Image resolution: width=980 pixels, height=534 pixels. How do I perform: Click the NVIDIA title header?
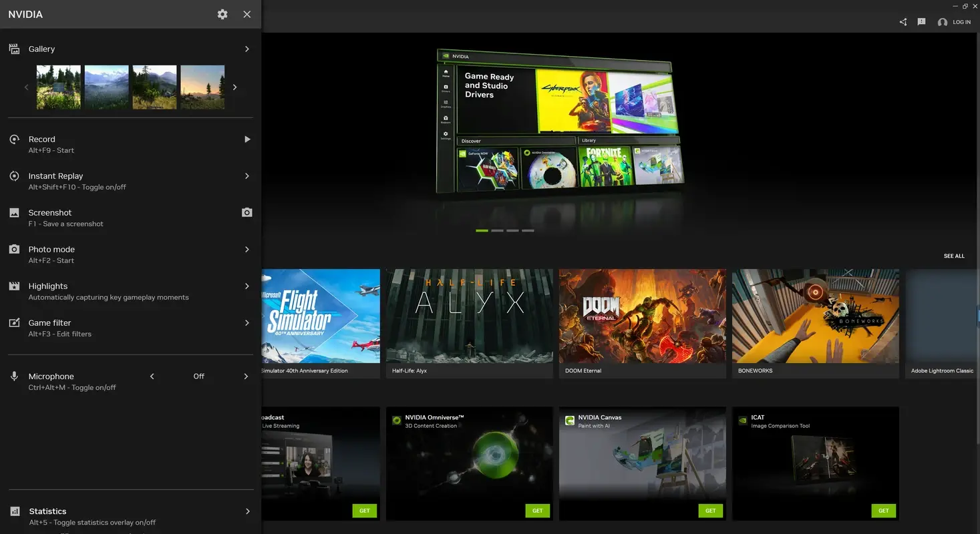[25, 14]
